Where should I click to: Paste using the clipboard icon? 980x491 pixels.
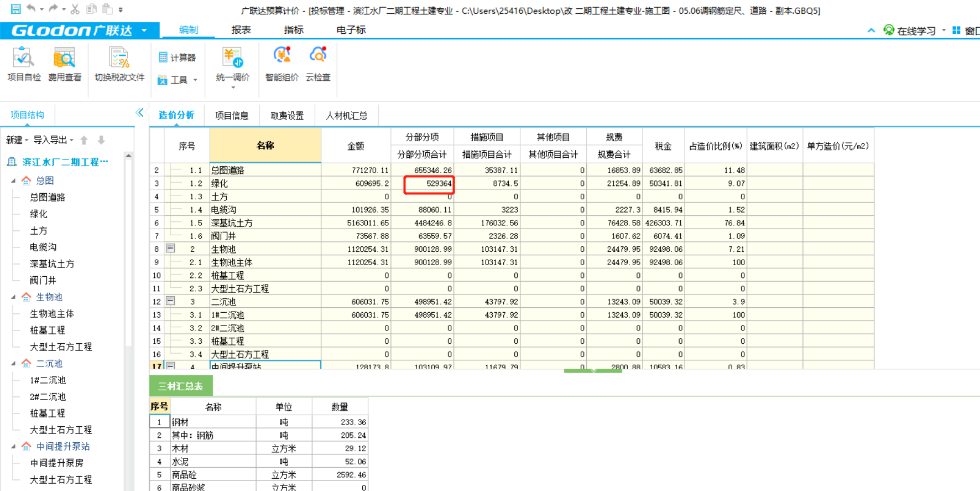[107, 9]
